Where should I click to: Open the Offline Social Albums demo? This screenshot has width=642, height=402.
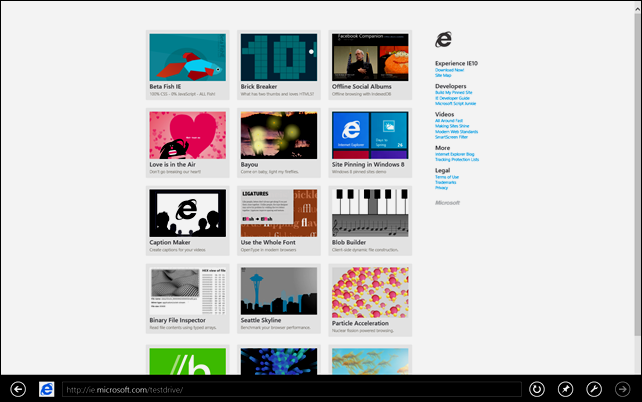point(370,65)
